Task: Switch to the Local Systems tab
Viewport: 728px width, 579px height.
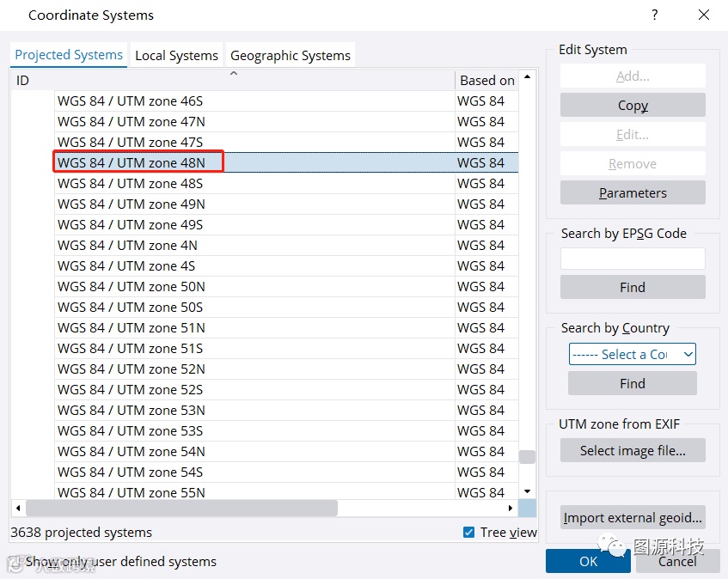Action: point(176,55)
